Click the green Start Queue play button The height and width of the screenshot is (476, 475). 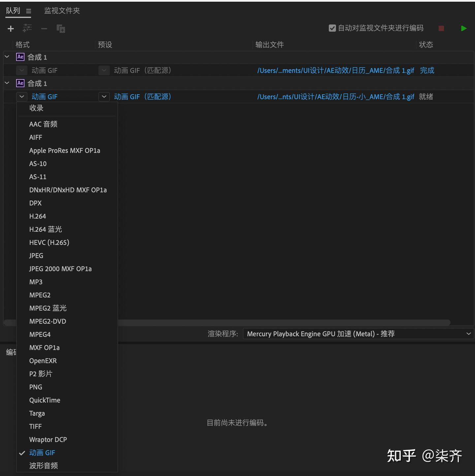[463, 28]
